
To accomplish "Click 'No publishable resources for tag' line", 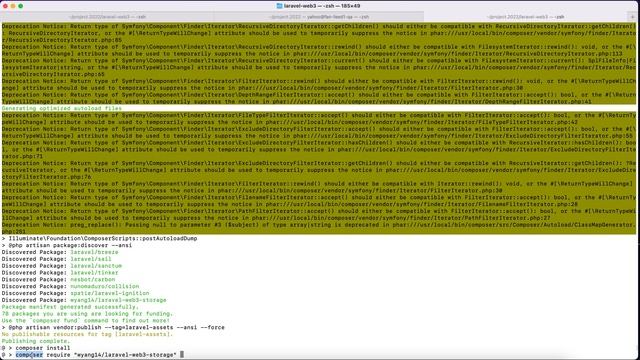I will coord(87,334).
